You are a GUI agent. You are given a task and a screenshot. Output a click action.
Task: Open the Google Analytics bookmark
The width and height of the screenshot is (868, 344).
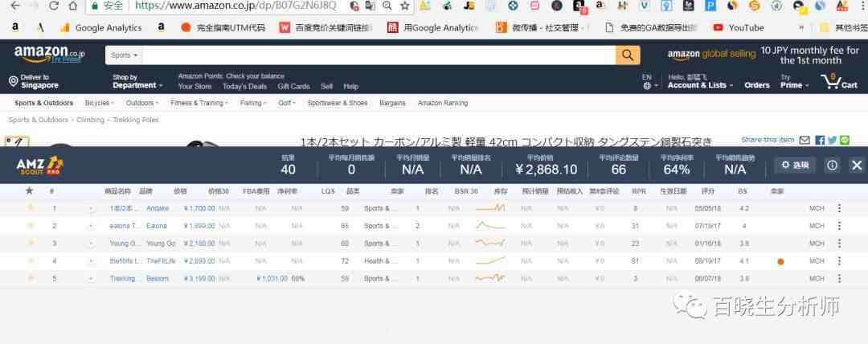100,27
